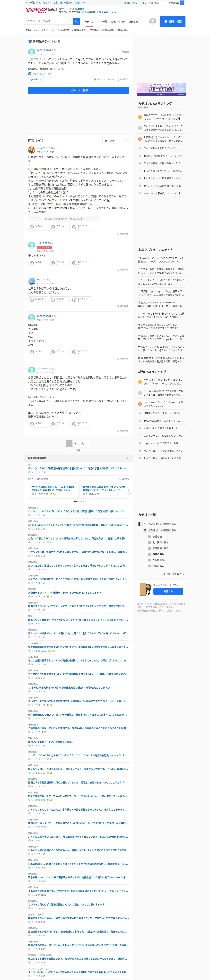Click 質問する button in right sidebar

(168, 592)
